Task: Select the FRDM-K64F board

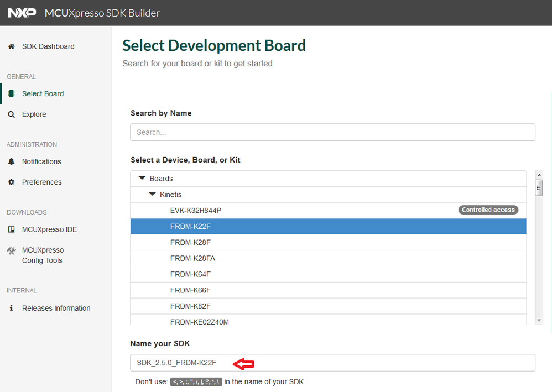Action: point(190,274)
